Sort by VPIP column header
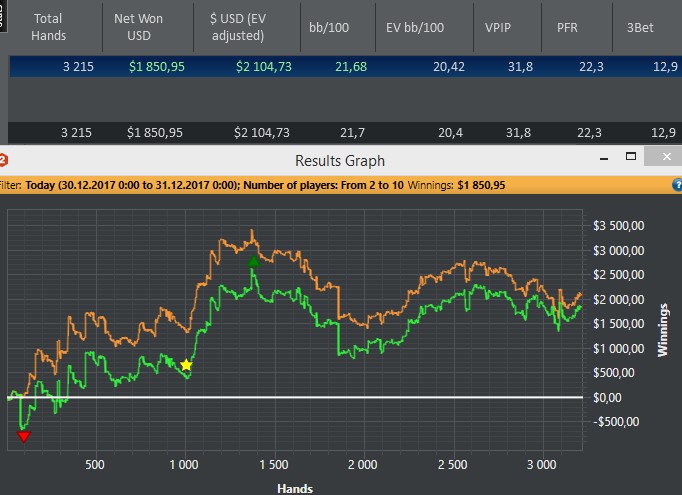This screenshot has height=495, width=682. [498, 27]
